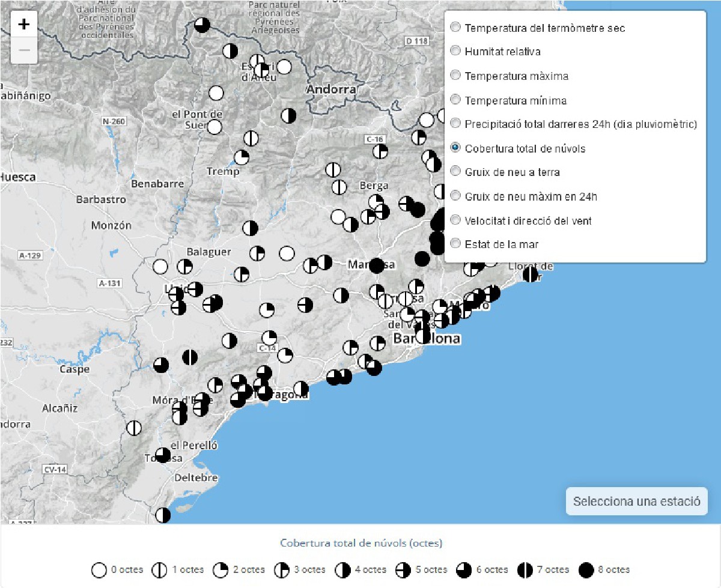Screen dimensions: 721x588
Task: Select Temperatura del termòmetre sec option
Action: click(455, 28)
